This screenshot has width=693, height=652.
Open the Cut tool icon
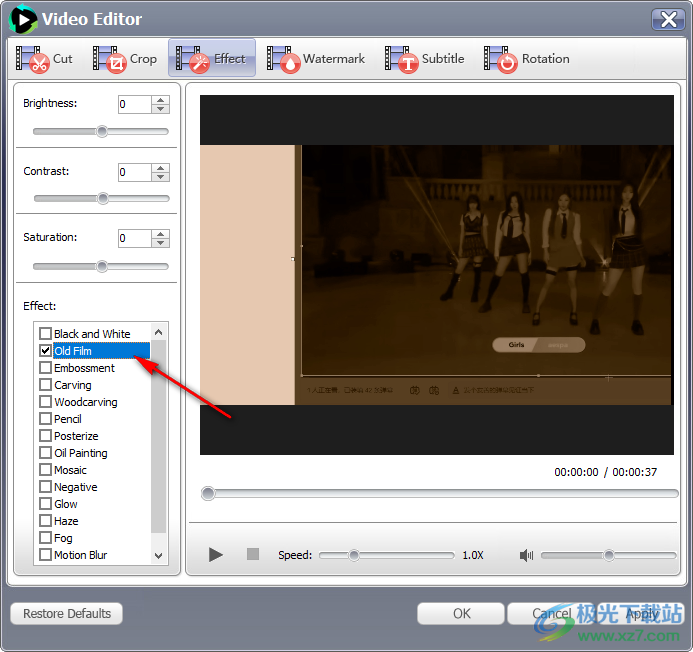pos(32,60)
